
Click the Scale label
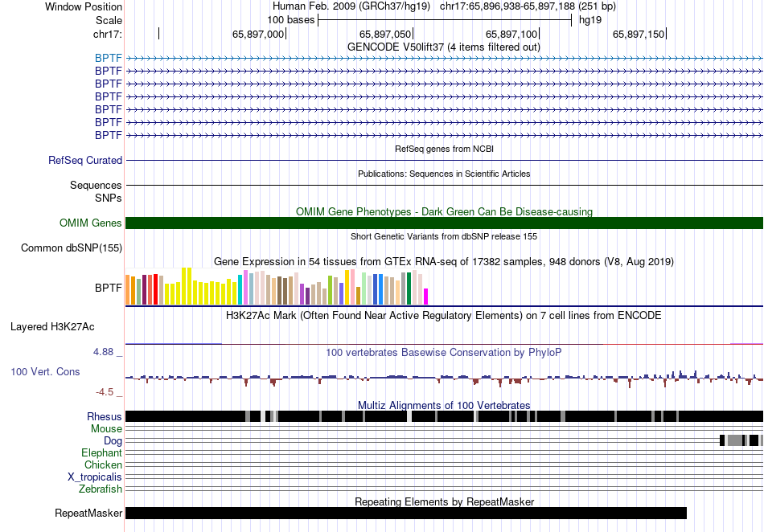109,20
